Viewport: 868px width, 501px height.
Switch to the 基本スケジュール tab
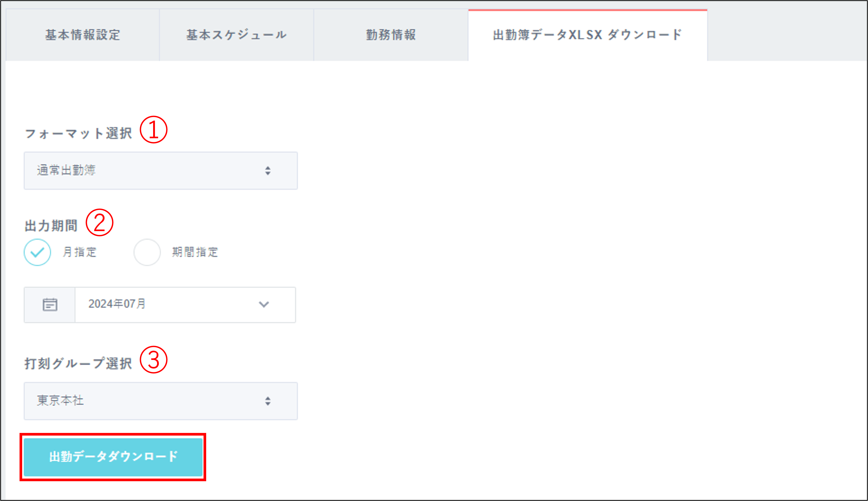[x=236, y=35]
